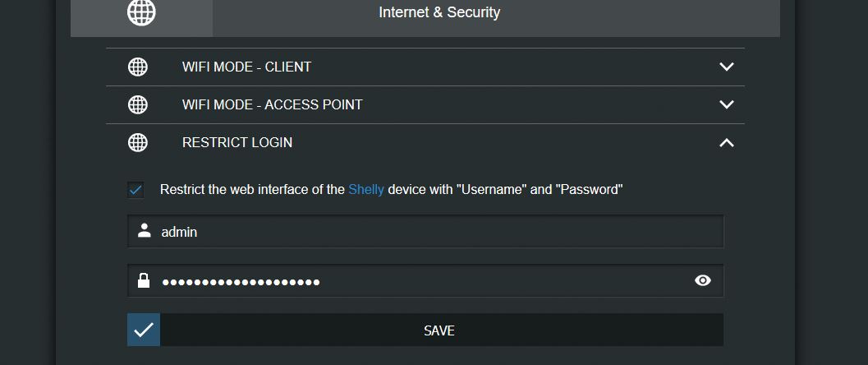The height and width of the screenshot is (365, 868).
Task: Click the Internet & Security globe icon
Action: click(141, 12)
